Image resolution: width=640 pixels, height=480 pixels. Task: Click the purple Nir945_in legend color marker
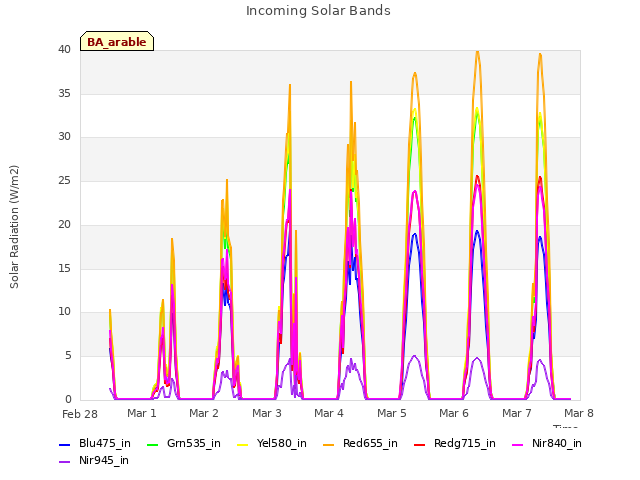click(64, 462)
